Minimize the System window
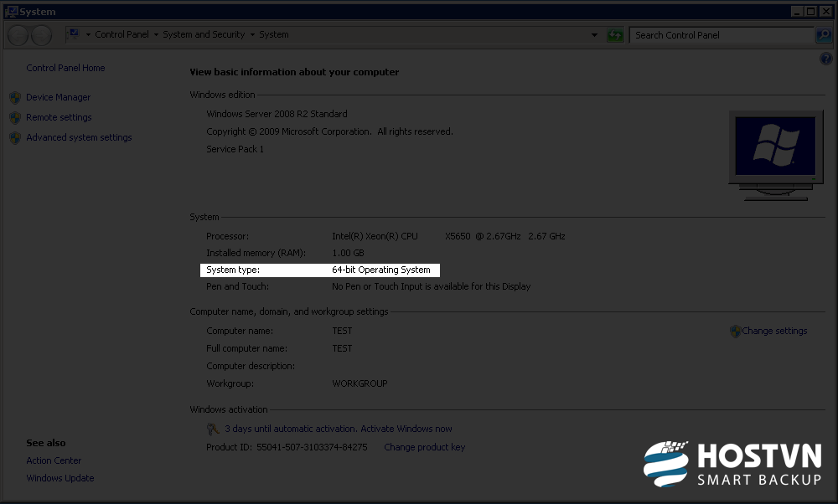This screenshot has width=838, height=504. point(797,11)
